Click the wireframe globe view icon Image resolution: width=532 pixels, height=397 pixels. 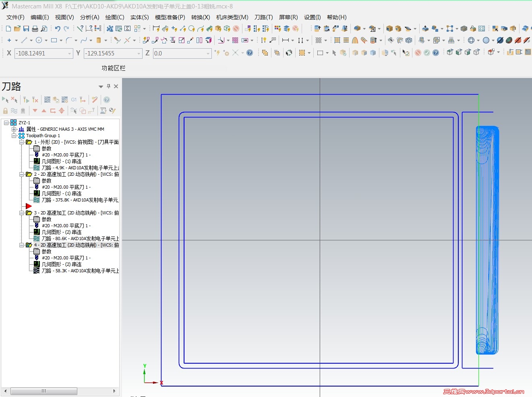[471, 40]
